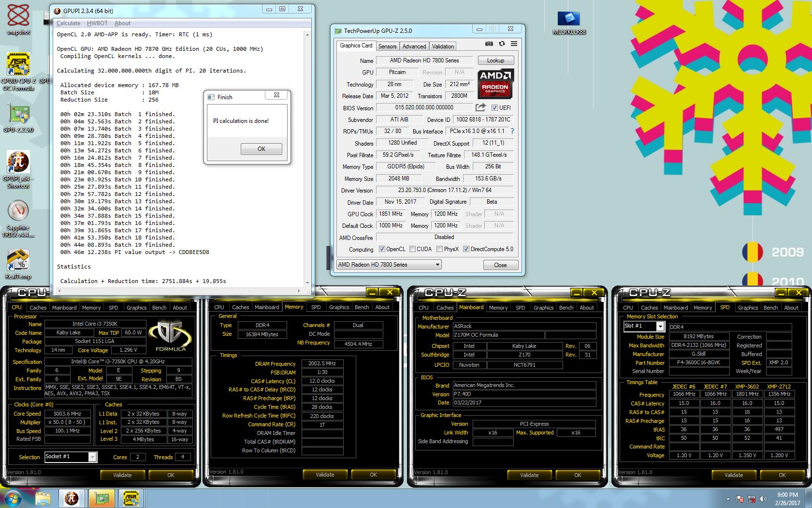Switch to GPU-Z Validation tab
This screenshot has height=508, width=812.
(x=443, y=46)
